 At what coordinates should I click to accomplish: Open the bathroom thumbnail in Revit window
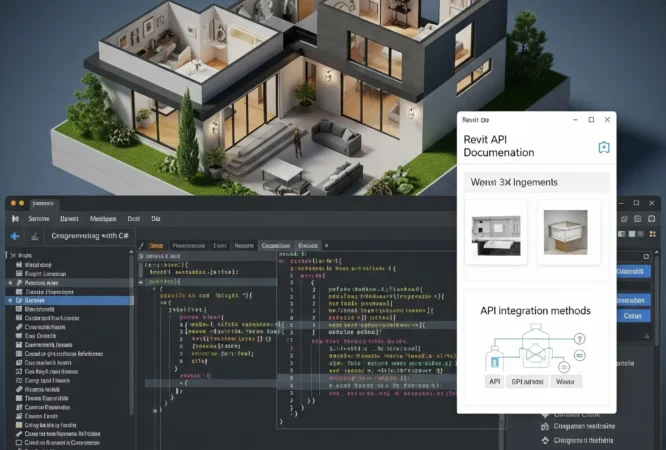click(496, 235)
